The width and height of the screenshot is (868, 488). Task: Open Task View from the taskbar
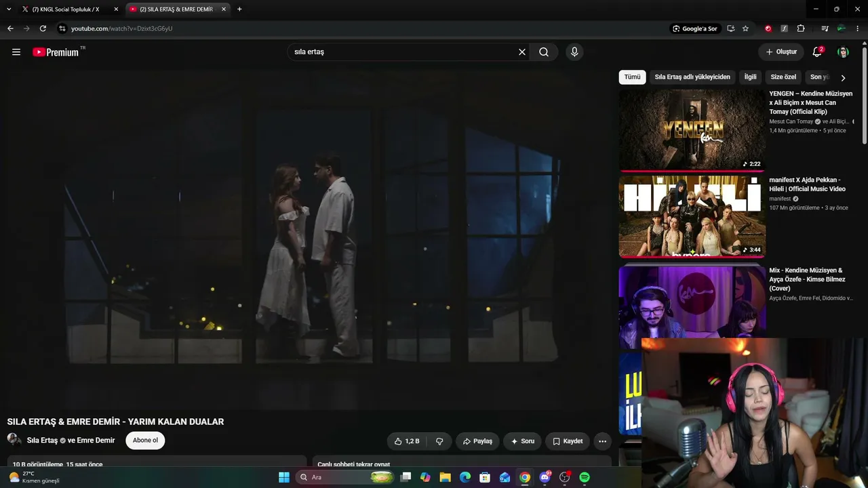406,477
